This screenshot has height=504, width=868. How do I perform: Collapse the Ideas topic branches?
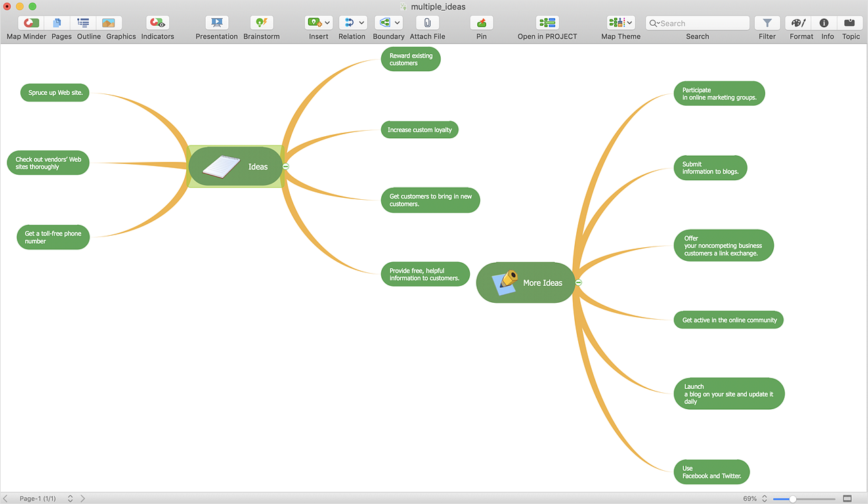coord(286,167)
